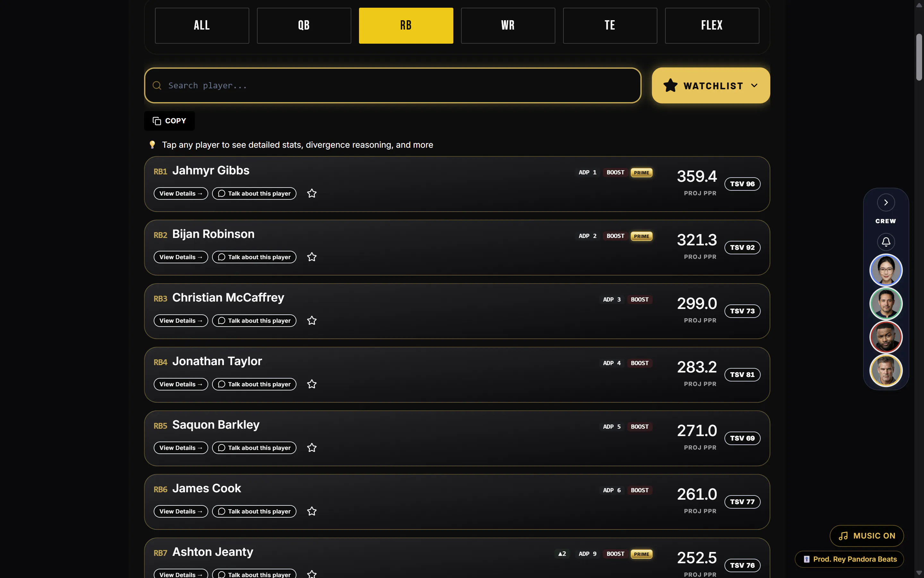Screen dimensions: 924x578
Task: View Details for Jonathan Taylor
Action: pyautogui.click(x=181, y=384)
